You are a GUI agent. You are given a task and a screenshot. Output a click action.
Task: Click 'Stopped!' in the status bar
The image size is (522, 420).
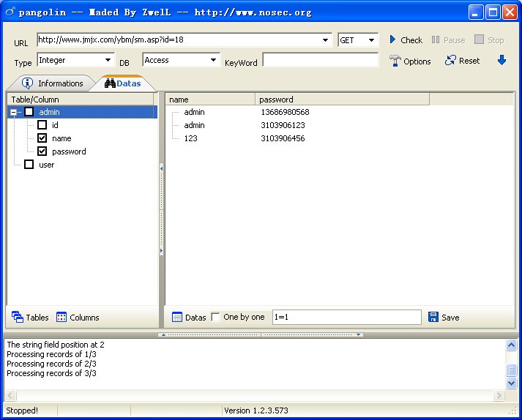[x=22, y=410]
